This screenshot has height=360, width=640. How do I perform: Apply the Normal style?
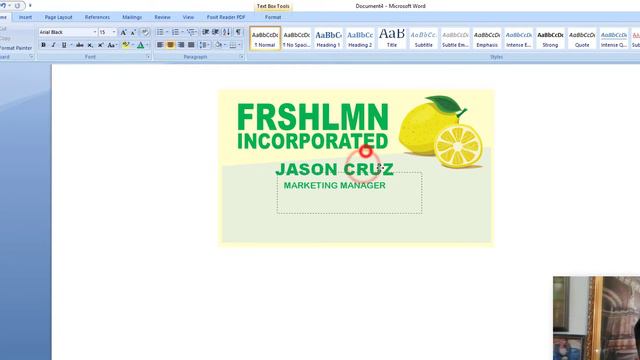pos(265,39)
